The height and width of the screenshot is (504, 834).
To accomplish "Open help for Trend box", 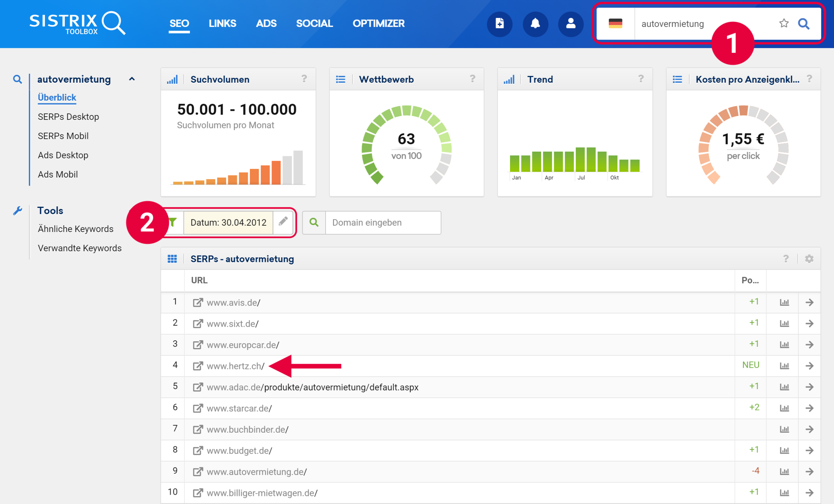I will (x=641, y=79).
